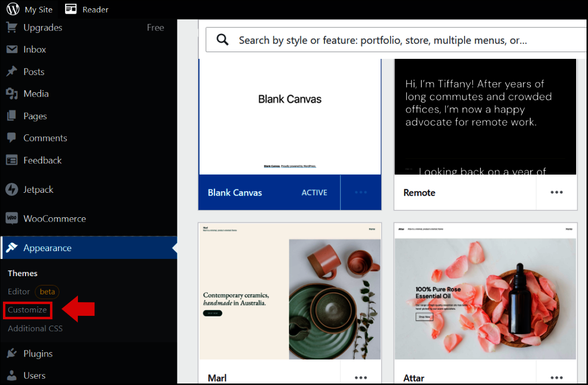Select the Marl theme thumbnail
Screen dimensions: 588x385
290,291
